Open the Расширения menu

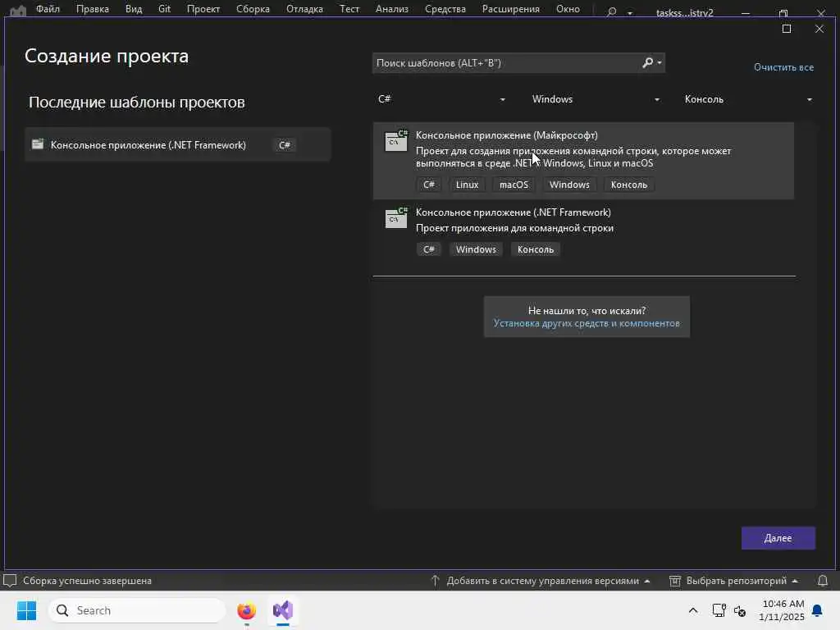coord(510,9)
